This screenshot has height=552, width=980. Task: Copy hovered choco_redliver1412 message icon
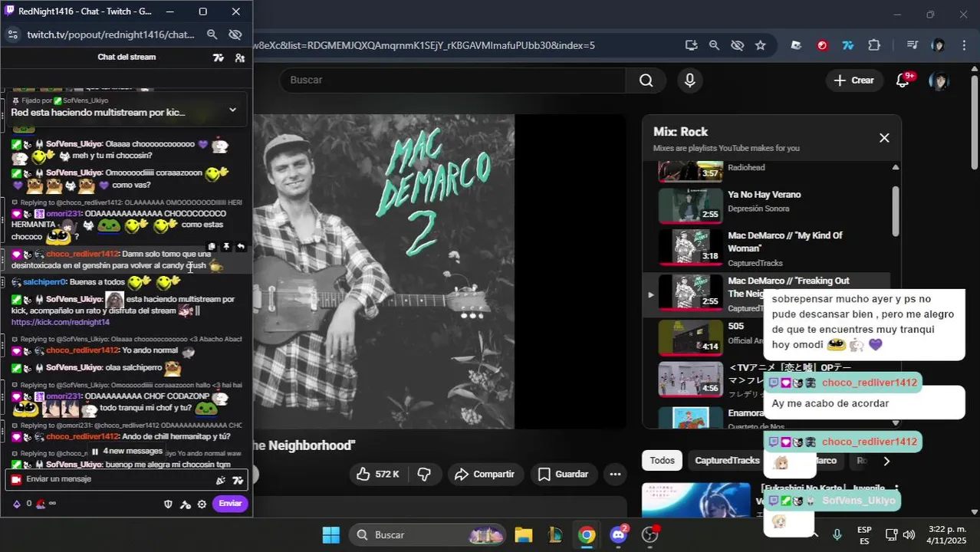pyautogui.click(x=212, y=247)
